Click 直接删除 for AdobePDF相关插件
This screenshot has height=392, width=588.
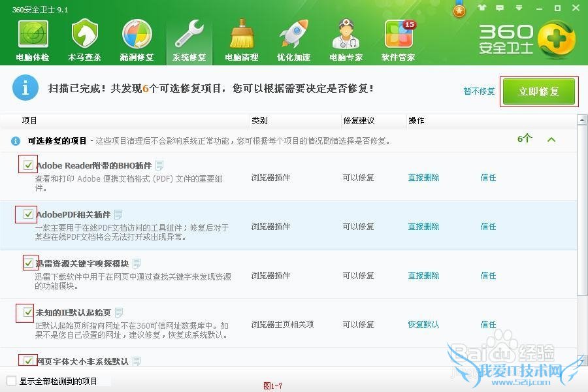point(424,227)
